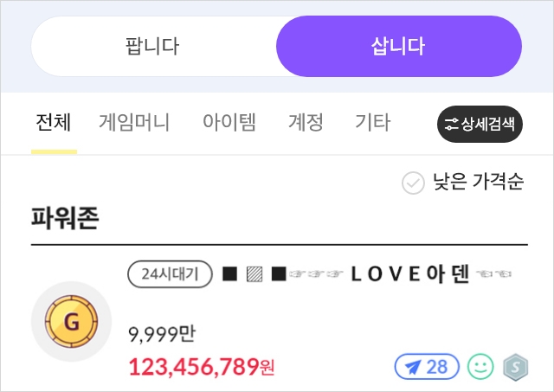The height and width of the screenshot is (392, 554).
Task: Click the green smiley face icon
Action: tap(480, 367)
